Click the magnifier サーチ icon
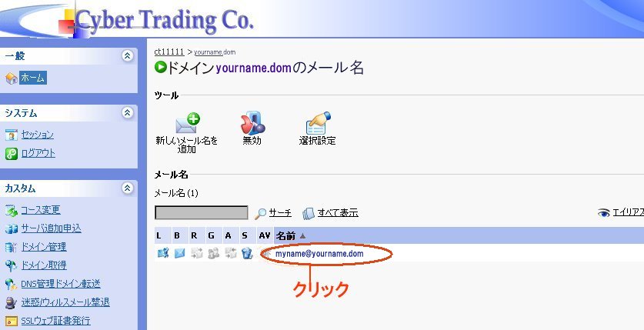The width and height of the screenshot is (644, 330). click(x=261, y=213)
